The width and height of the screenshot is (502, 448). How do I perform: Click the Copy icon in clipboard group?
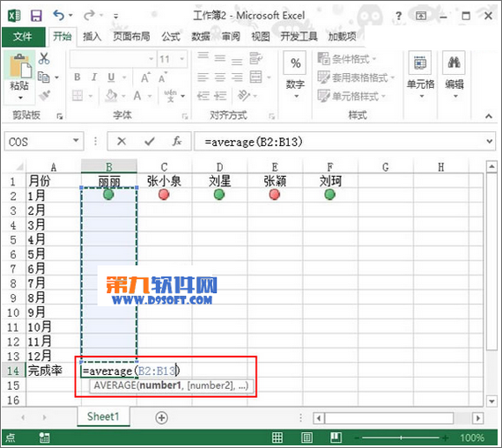coord(44,77)
